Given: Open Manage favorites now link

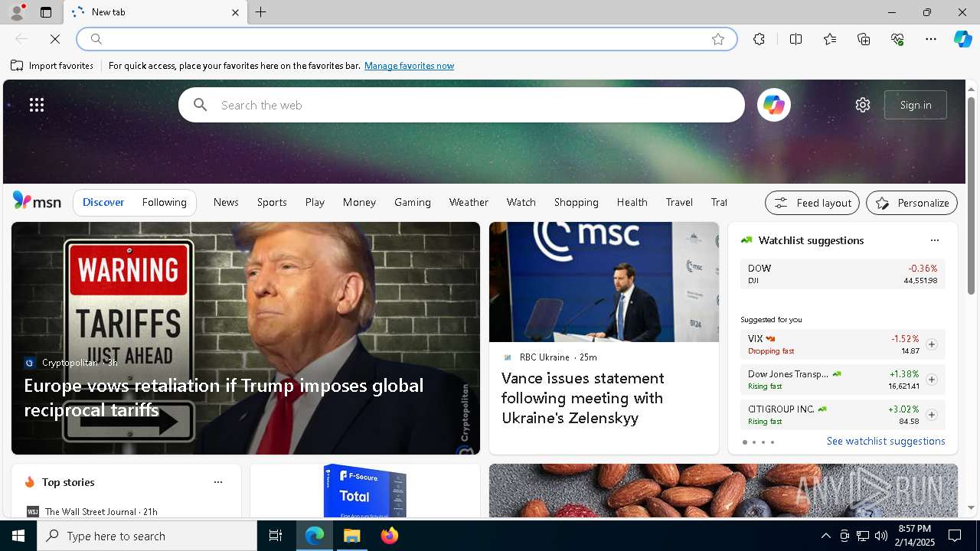Looking at the screenshot, I should coord(409,66).
